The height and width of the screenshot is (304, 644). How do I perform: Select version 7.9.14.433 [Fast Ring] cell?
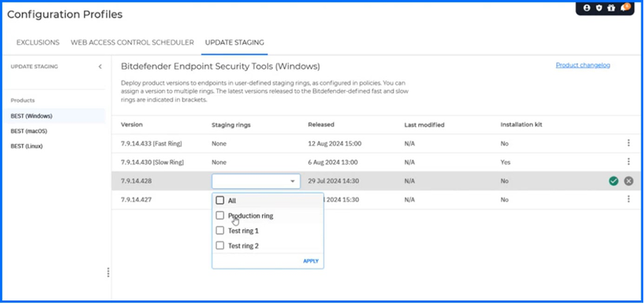pos(151,143)
